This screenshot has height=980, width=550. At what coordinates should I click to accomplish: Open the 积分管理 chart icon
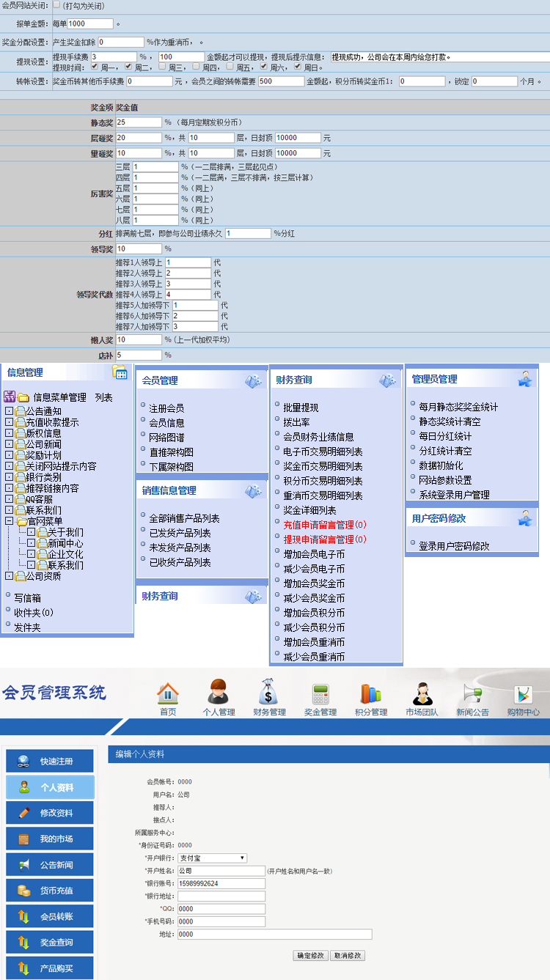coord(370,693)
